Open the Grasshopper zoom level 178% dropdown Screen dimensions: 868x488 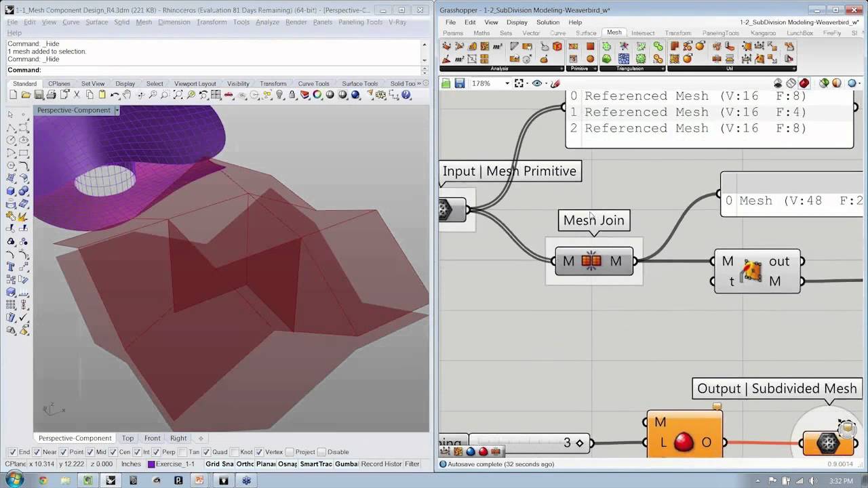point(507,83)
